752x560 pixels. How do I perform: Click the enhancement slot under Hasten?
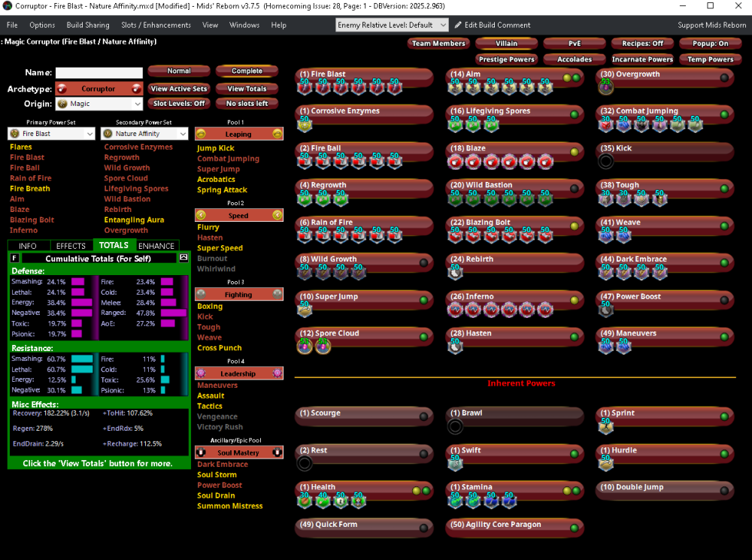[456, 347]
